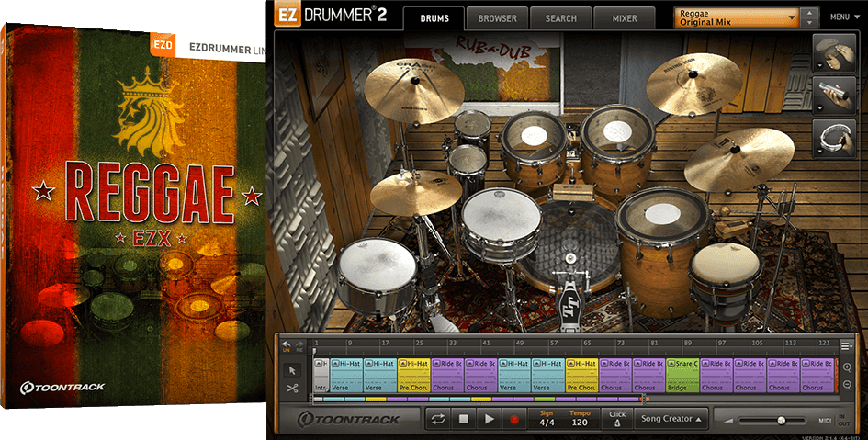Open the MENU dropdown
Image resolution: width=868 pixels, height=440 pixels.
845,17
